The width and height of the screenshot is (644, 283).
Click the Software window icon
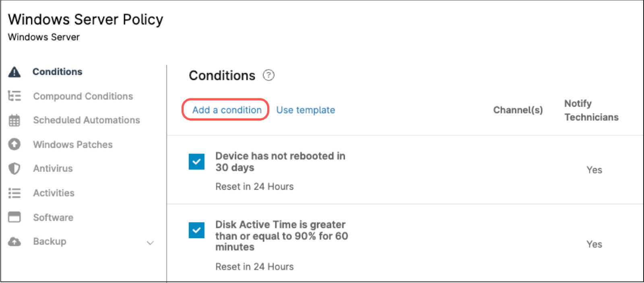tap(14, 217)
